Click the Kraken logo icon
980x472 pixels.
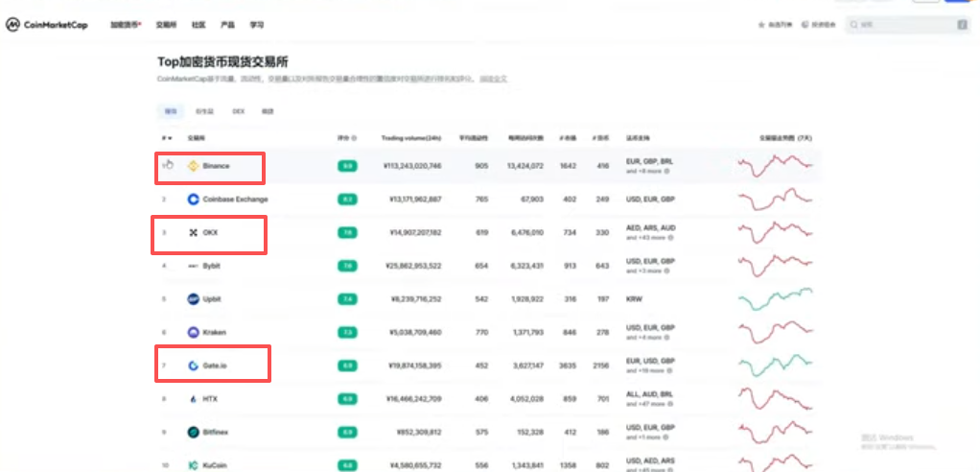tap(193, 333)
